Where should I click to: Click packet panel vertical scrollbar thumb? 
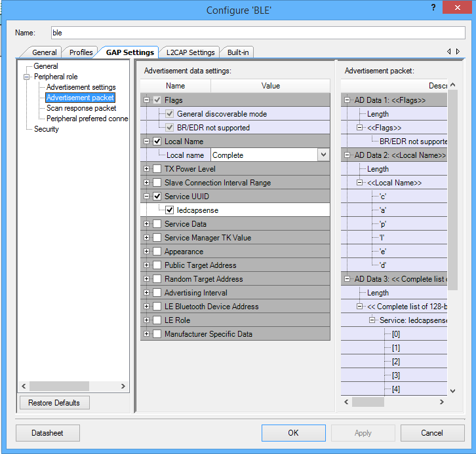tap(452, 189)
